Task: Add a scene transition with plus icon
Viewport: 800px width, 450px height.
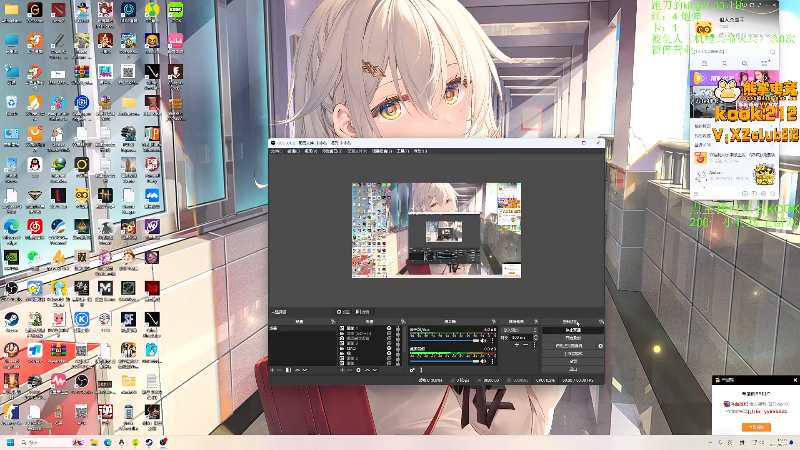Action: point(517,345)
